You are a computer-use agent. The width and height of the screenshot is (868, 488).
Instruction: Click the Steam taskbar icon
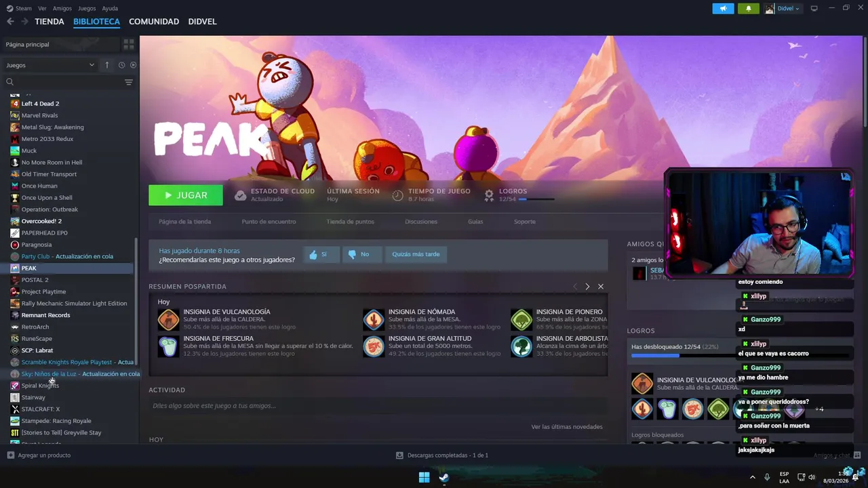[443, 477]
